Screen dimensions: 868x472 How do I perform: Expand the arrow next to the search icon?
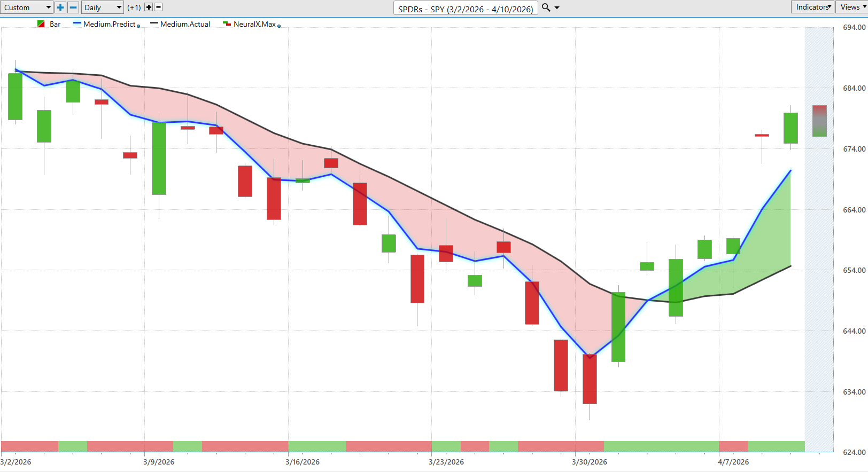[557, 8]
